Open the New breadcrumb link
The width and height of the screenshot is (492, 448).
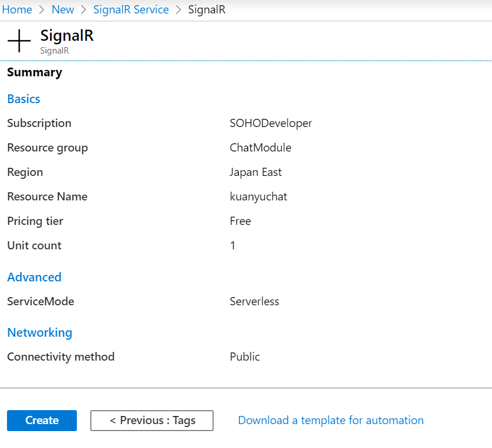[63, 10]
